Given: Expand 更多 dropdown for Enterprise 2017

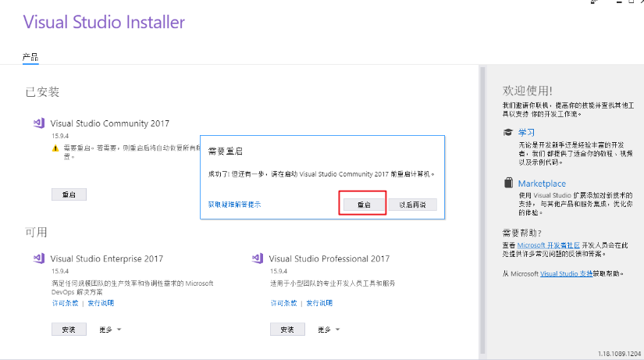Looking at the screenshot, I should click(x=110, y=330).
